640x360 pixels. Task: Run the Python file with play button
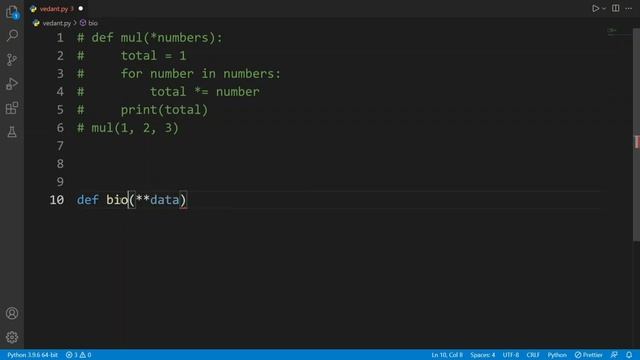596,8
